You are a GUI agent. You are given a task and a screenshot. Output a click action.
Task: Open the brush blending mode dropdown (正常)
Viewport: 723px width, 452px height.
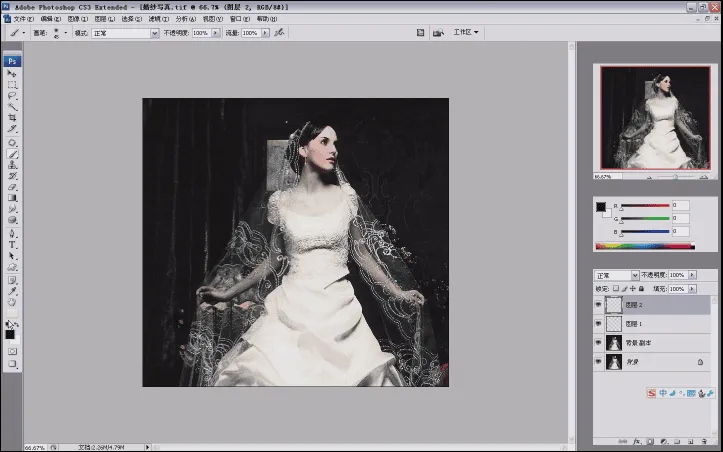click(x=124, y=33)
